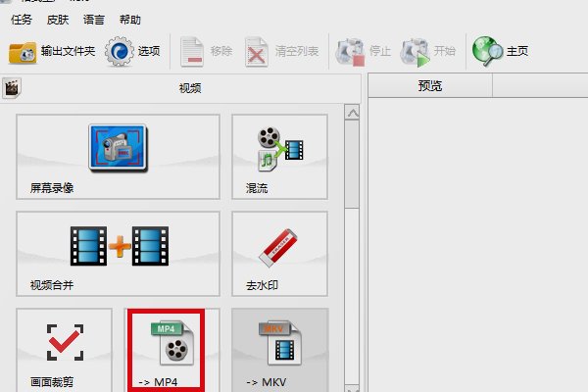Select the -> MKV conversion tile
The height and width of the screenshot is (392, 588).
(279, 350)
